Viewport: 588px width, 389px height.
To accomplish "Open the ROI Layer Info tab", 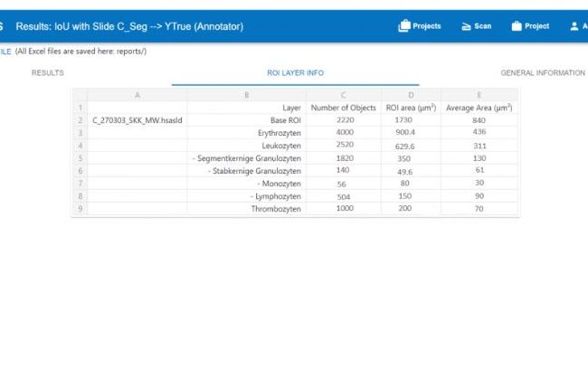I will (295, 72).
